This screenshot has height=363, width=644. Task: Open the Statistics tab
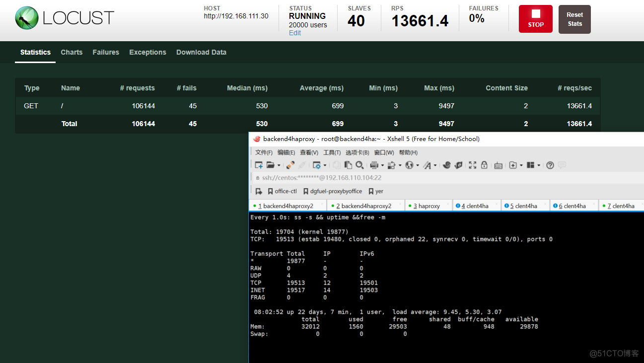point(35,52)
